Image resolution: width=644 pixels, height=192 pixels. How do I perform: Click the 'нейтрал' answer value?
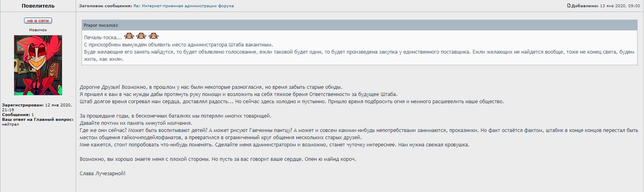pos(10,124)
